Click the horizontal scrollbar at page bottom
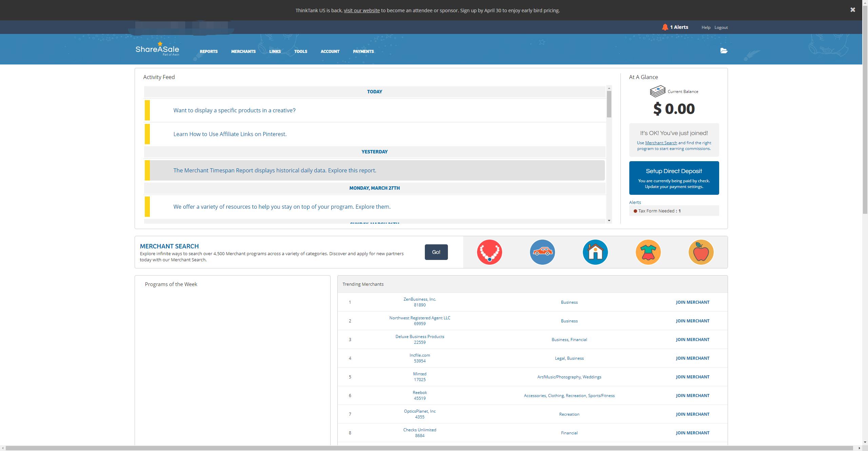 point(429,448)
